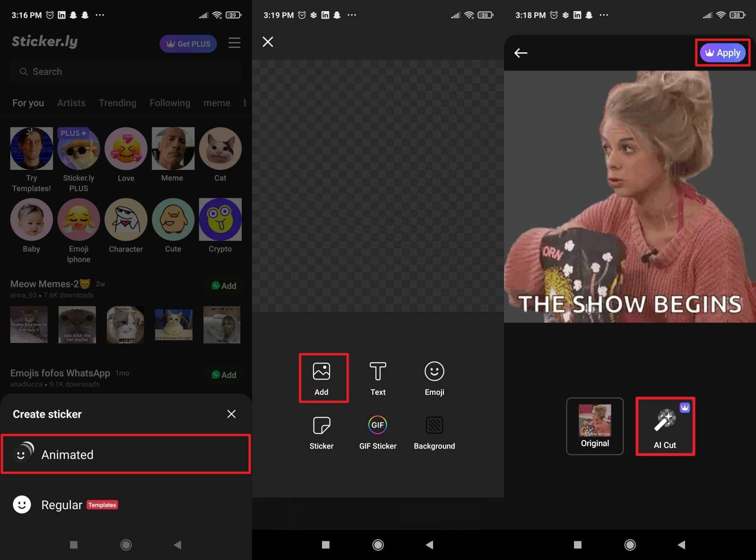
Task: Tap the Add image icon
Action: (322, 372)
